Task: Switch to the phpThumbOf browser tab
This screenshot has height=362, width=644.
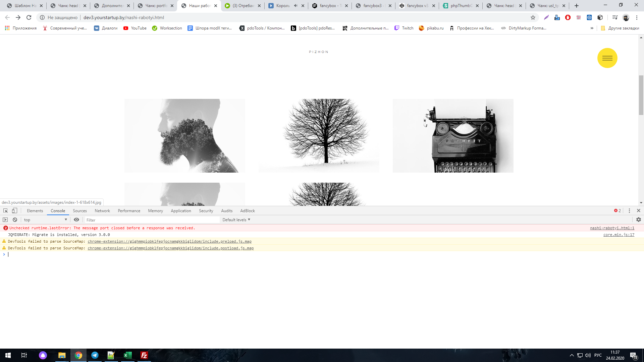Action: point(461,6)
